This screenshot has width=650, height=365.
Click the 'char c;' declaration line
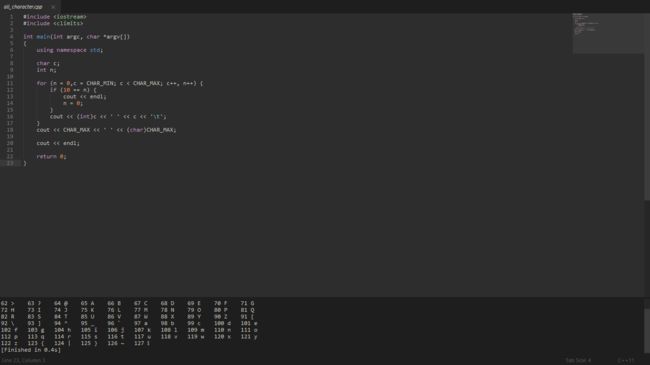(48, 63)
